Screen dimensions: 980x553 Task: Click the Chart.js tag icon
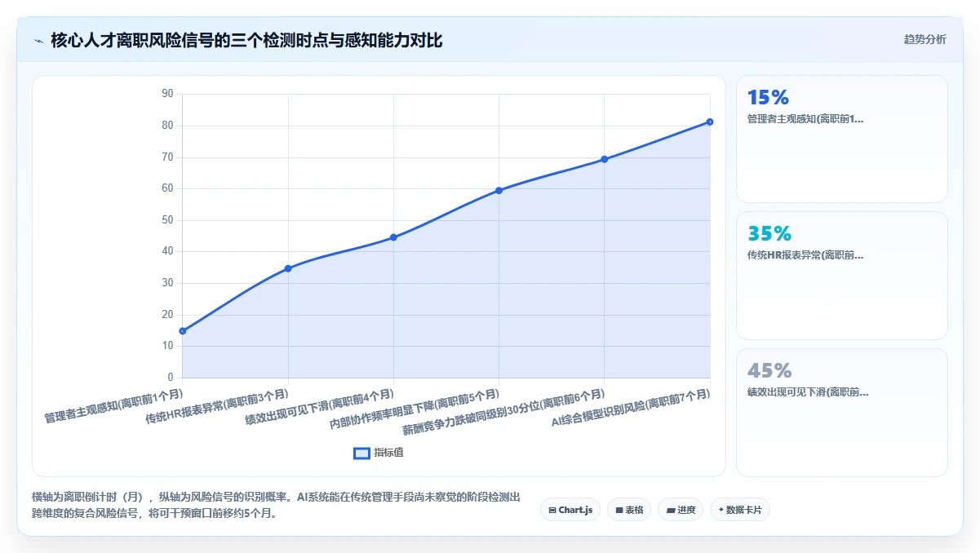tap(552, 510)
